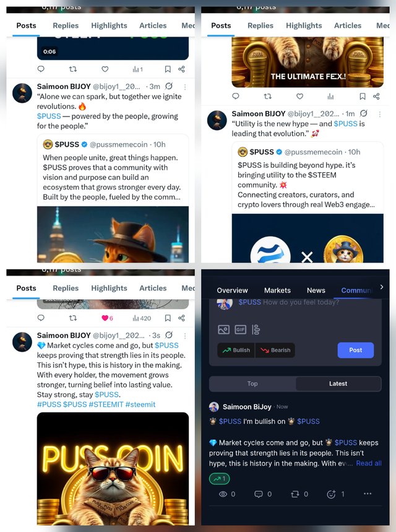Add emoji reaction on Saimoon BiJoy post
The image size is (396, 532).
pos(331,494)
